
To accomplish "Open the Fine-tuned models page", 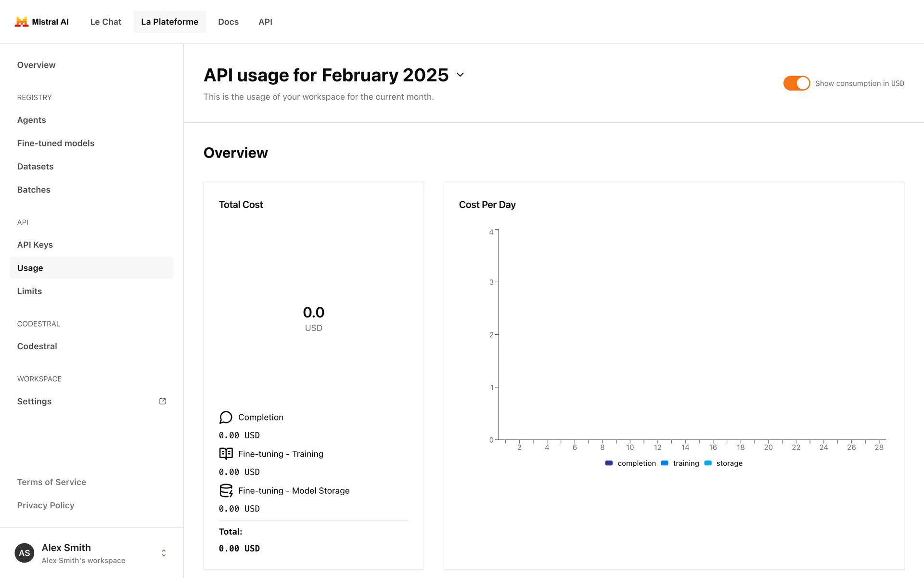I will click(x=56, y=143).
